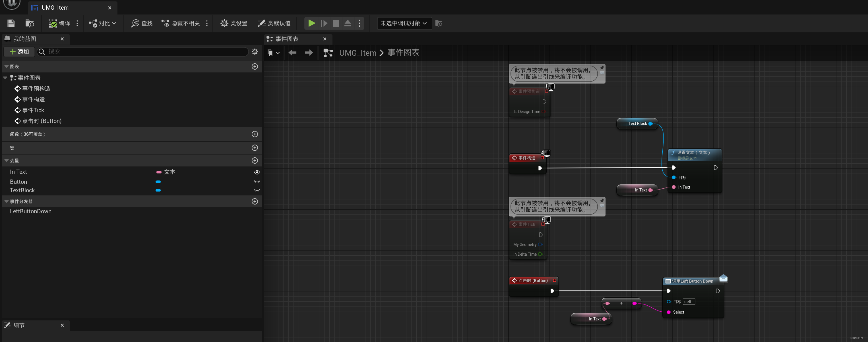Viewport: 868px width, 342px height.
Task: Click the browse-to-asset icon in toolbar
Action: (x=30, y=23)
